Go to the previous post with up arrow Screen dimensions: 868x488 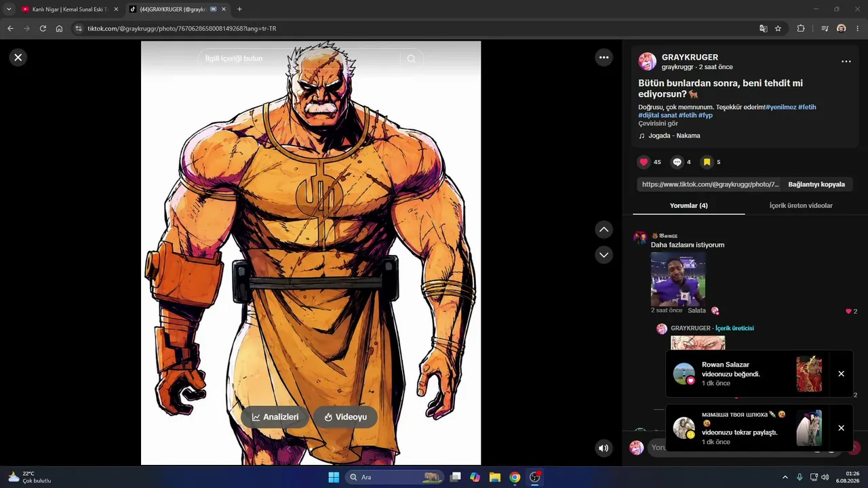coord(604,230)
